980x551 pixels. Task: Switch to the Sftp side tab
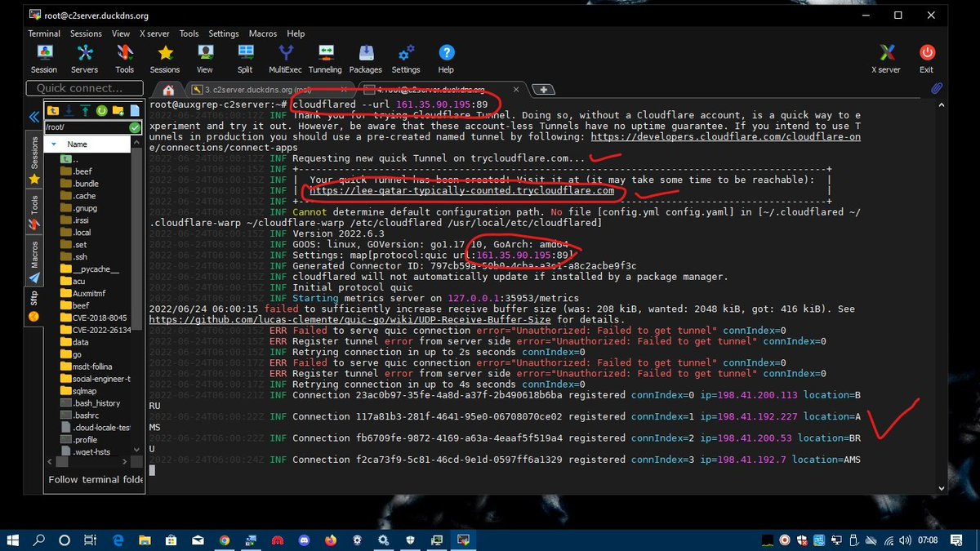click(34, 306)
